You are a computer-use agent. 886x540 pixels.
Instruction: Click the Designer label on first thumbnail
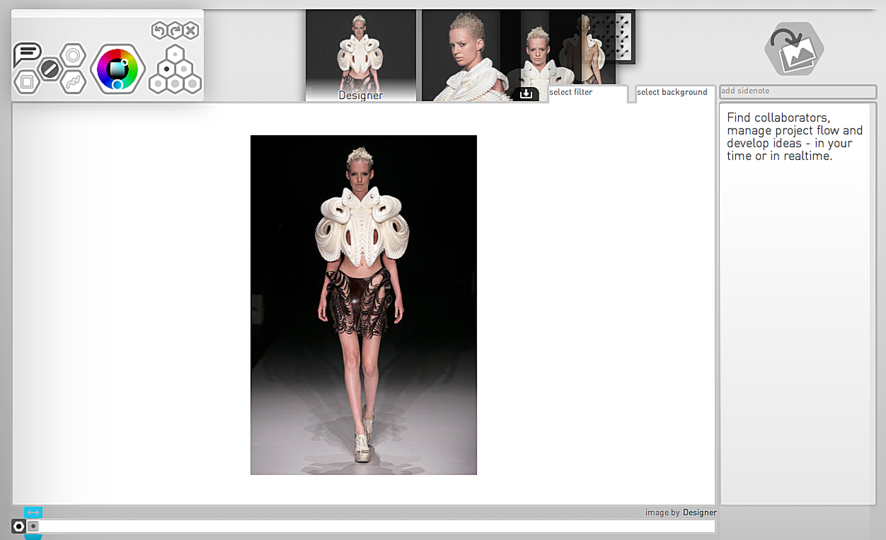click(361, 95)
